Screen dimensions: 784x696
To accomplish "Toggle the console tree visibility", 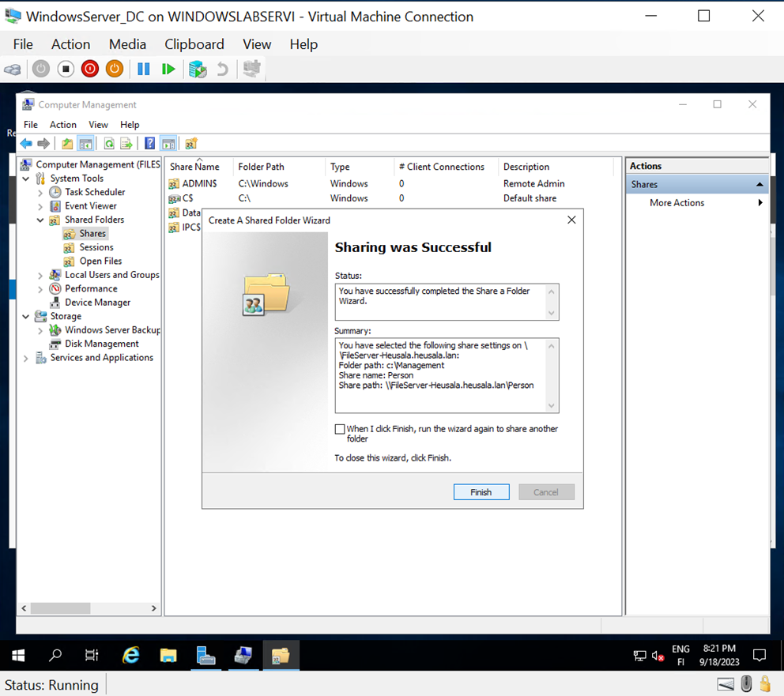I will point(85,143).
